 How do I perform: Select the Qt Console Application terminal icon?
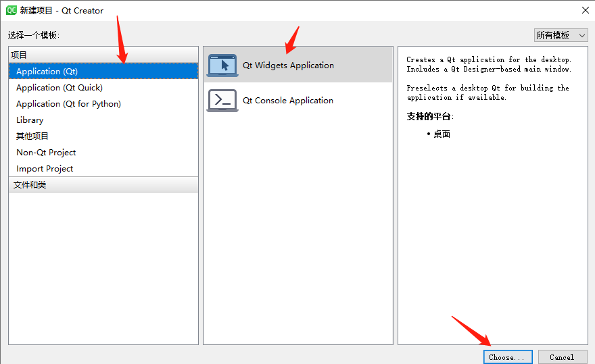point(222,101)
